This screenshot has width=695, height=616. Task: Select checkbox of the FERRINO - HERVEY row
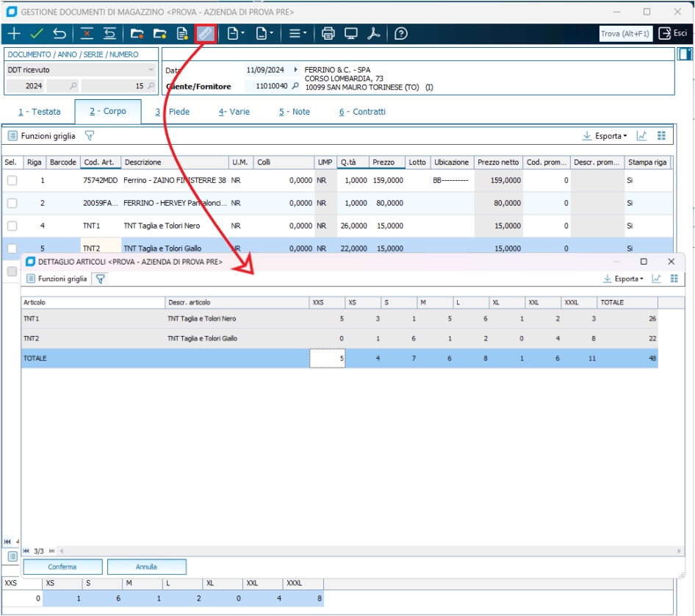coord(12,203)
